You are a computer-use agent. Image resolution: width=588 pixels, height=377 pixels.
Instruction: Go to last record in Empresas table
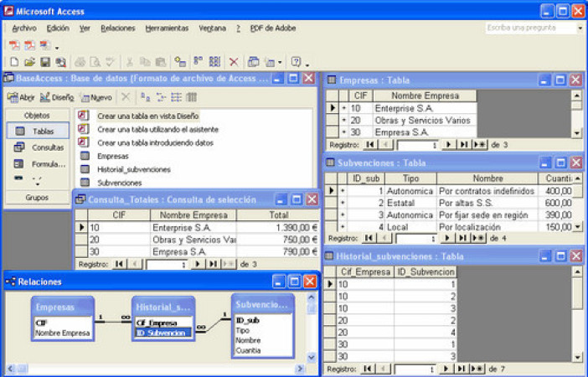click(x=463, y=144)
